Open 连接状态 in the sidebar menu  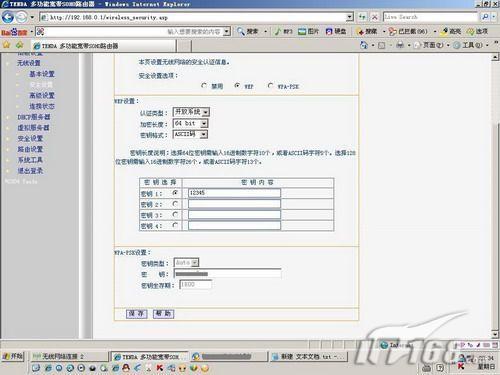pyautogui.click(x=42, y=106)
